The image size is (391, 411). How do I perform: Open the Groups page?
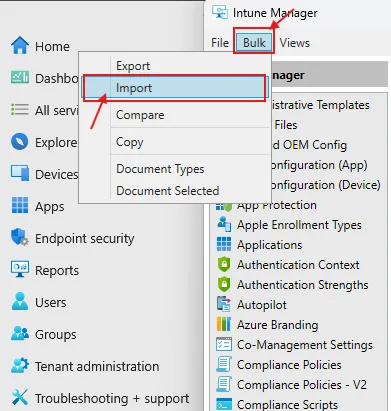56,334
